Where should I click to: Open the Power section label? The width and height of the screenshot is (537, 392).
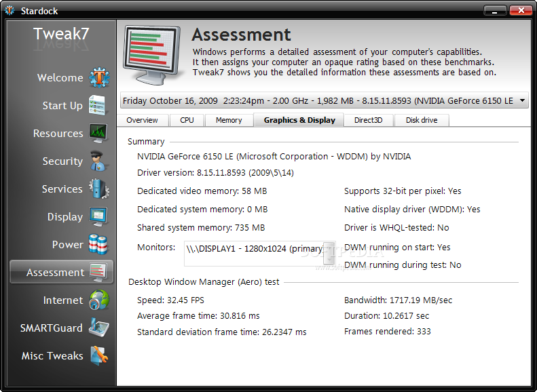[x=68, y=245]
